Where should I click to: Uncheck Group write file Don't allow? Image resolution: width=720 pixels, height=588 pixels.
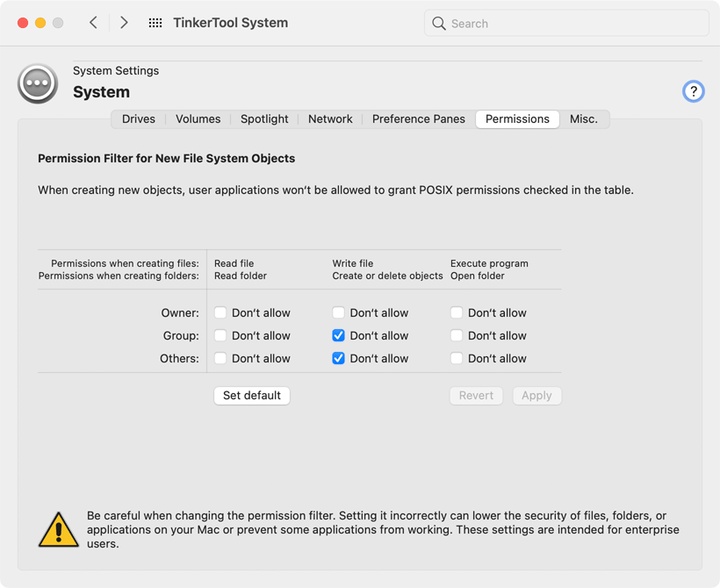[x=338, y=335]
